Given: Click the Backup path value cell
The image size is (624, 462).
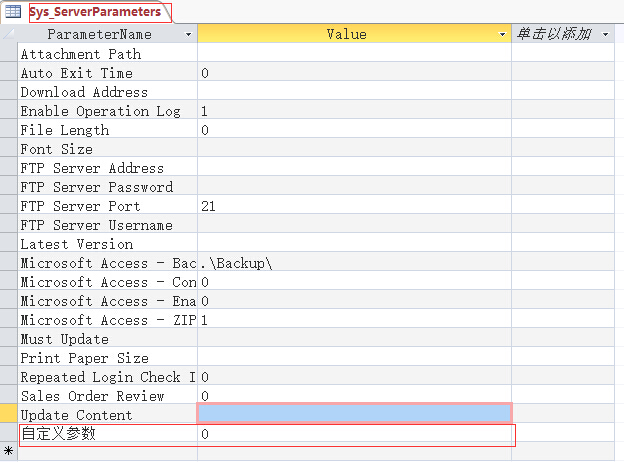Looking at the screenshot, I should coord(354,263).
